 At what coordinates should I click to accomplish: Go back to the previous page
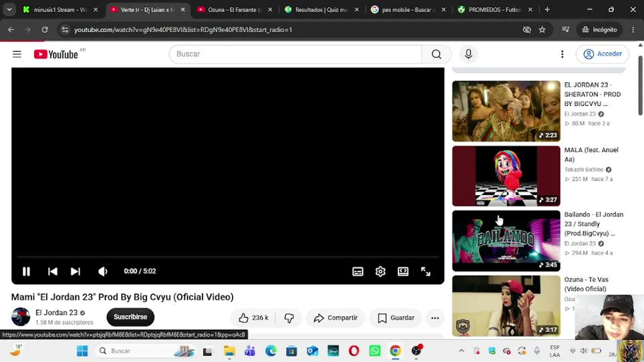(11, 30)
